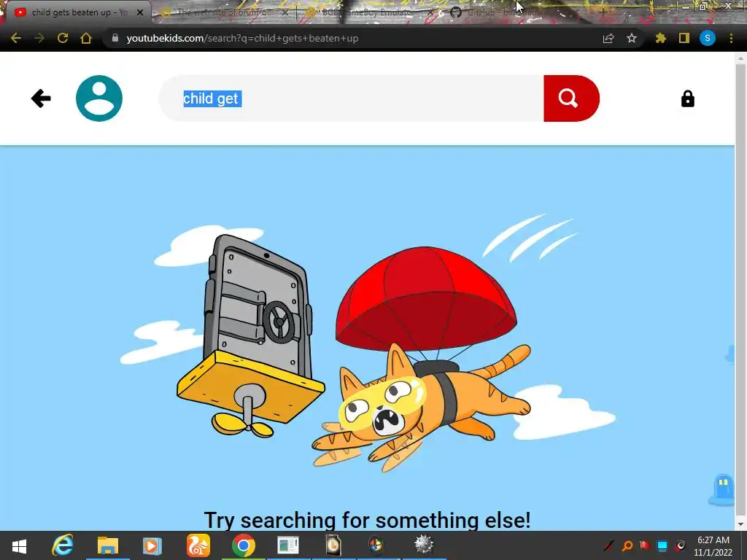Open Chrome's three-dot menu
Screen dimensions: 747x560
(x=731, y=38)
